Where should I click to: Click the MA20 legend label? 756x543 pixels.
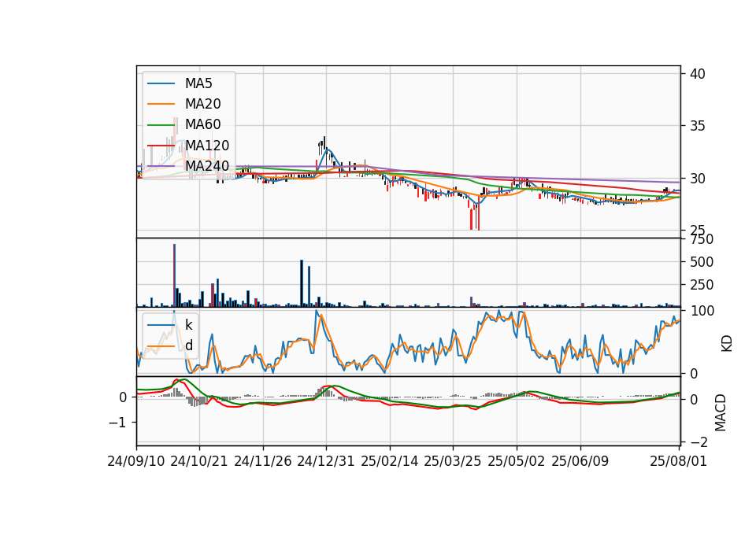click(x=202, y=104)
